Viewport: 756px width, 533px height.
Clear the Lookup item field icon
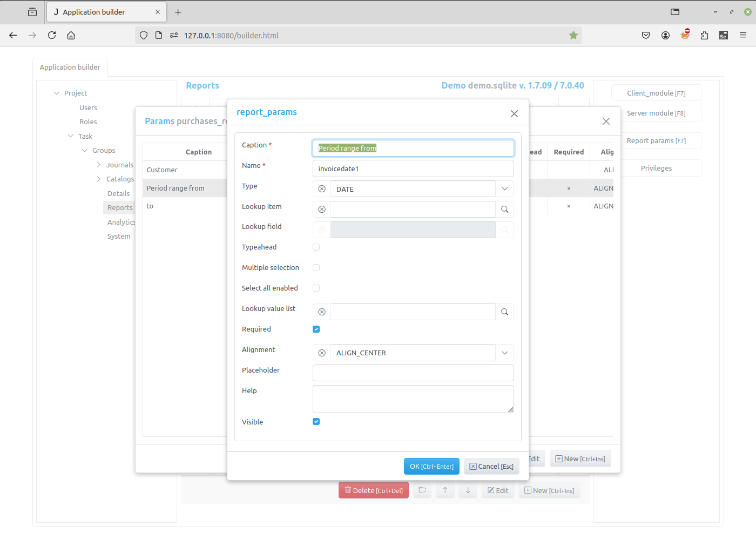coord(322,210)
